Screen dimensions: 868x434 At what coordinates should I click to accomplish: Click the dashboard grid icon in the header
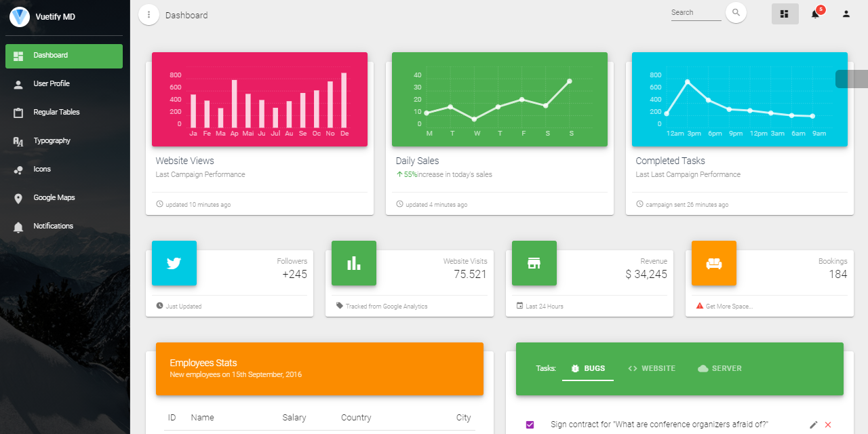click(785, 14)
